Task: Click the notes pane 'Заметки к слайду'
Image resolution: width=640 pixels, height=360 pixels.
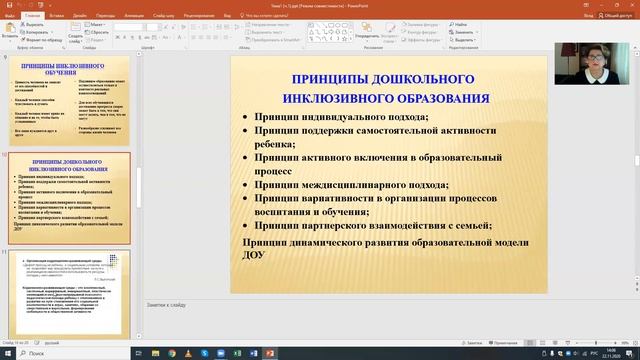Action: click(166, 305)
